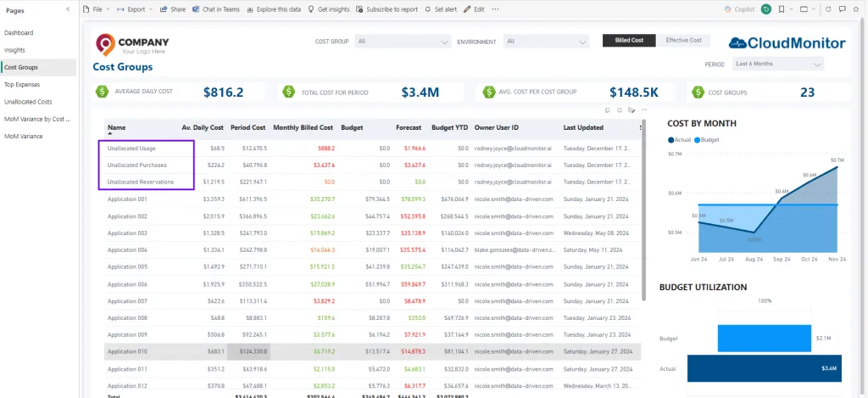Sort by the Budget YTD column header
The width and height of the screenshot is (868, 398).
[x=449, y=127]
